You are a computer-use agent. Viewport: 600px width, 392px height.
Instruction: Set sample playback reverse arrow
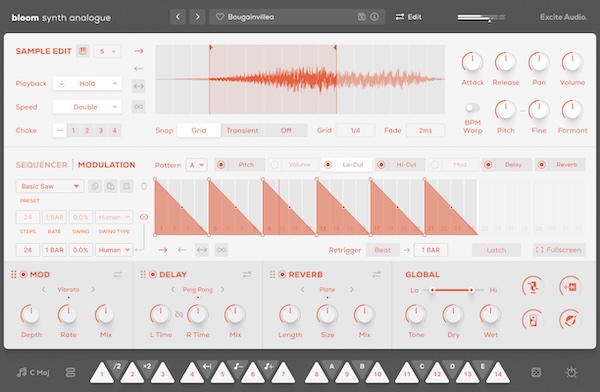139,69
